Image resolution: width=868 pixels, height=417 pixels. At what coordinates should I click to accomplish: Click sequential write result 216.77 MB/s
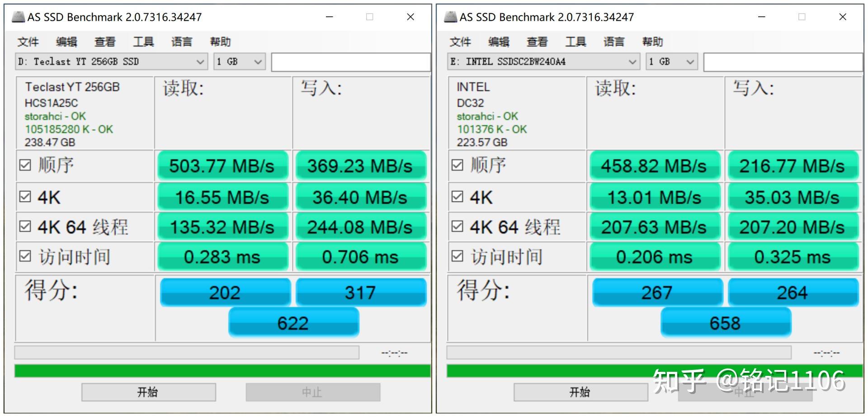793,166
